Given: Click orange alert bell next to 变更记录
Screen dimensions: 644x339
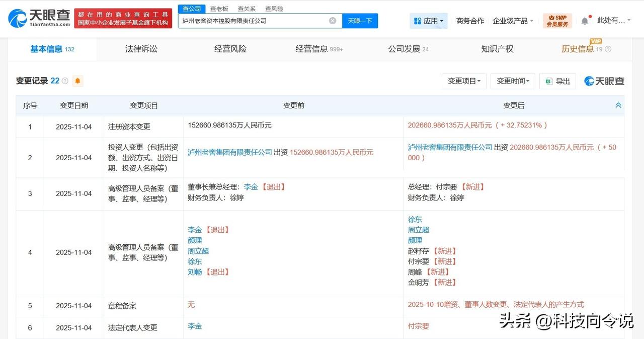Looking at the screenshot, I should tap(77, 81).
